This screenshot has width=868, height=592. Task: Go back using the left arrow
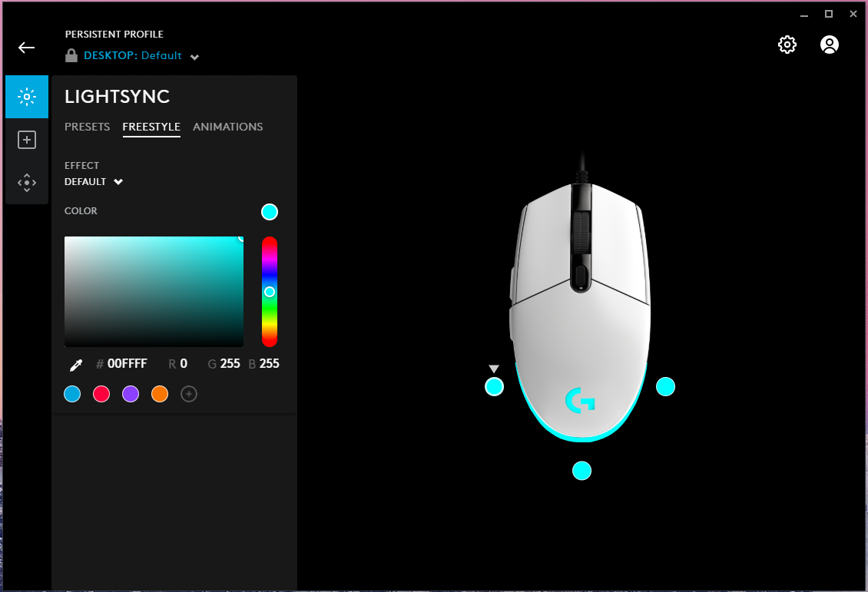point(27,48)
